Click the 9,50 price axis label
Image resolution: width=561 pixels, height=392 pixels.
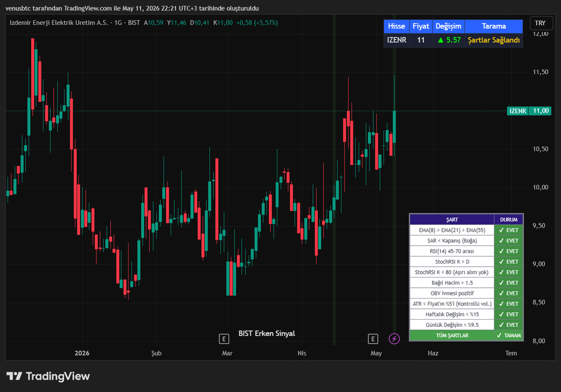tap(540, 226)
